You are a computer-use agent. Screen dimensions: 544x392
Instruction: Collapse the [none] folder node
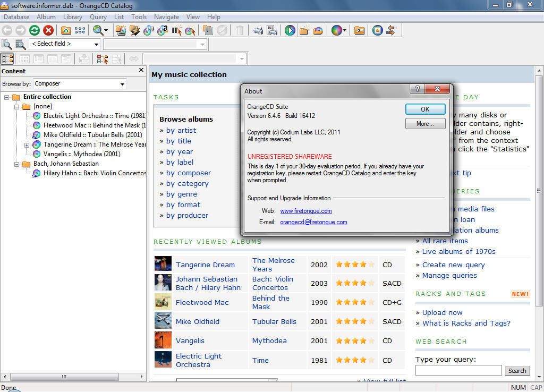click(x=16, y=107)
